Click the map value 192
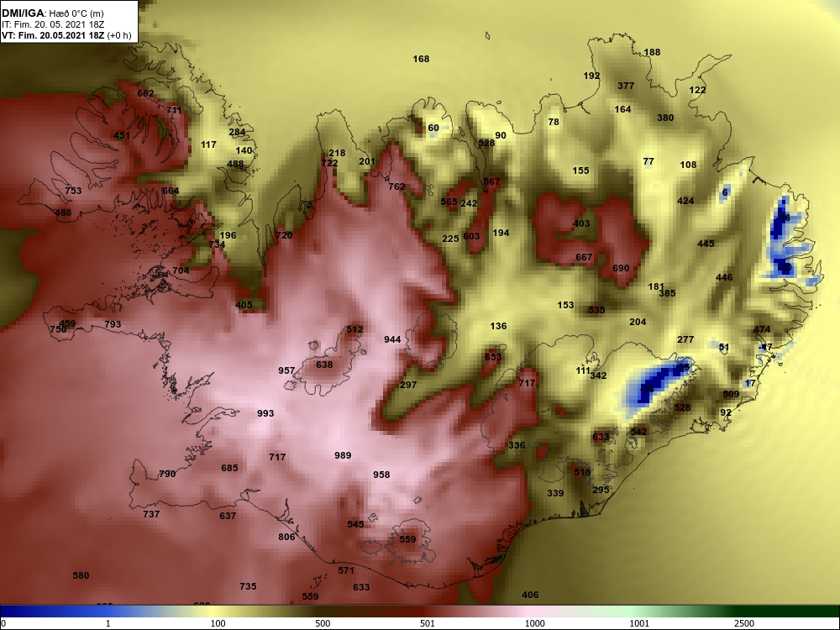 click(x=591, y=76)
